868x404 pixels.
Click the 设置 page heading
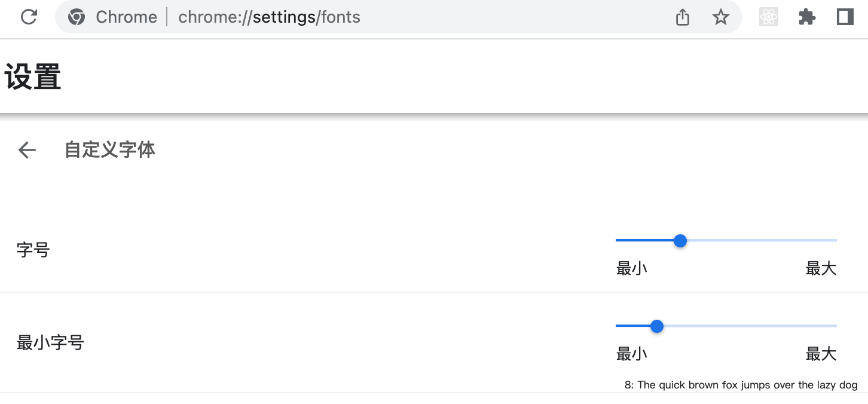(33, 78)
